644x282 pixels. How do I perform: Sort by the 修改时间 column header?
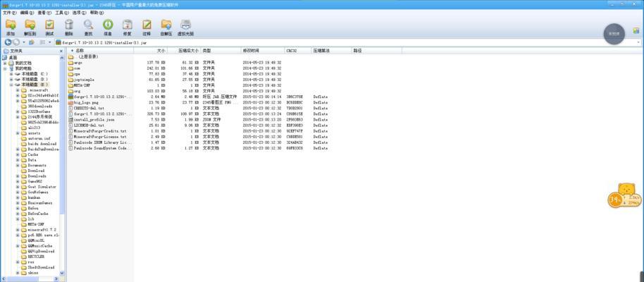263,51
